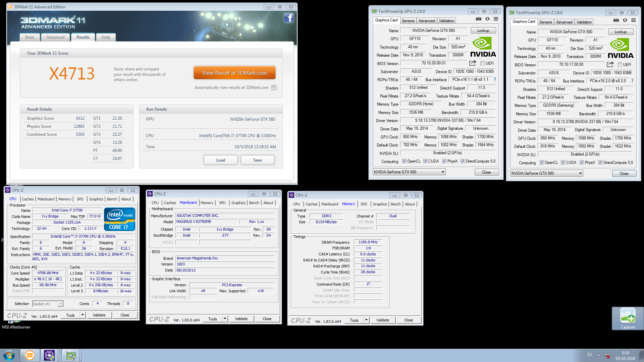
Task: Toggle PhysX checkbox in left GPU-Z
Action: pyautogui.click(x=444, y=161)
